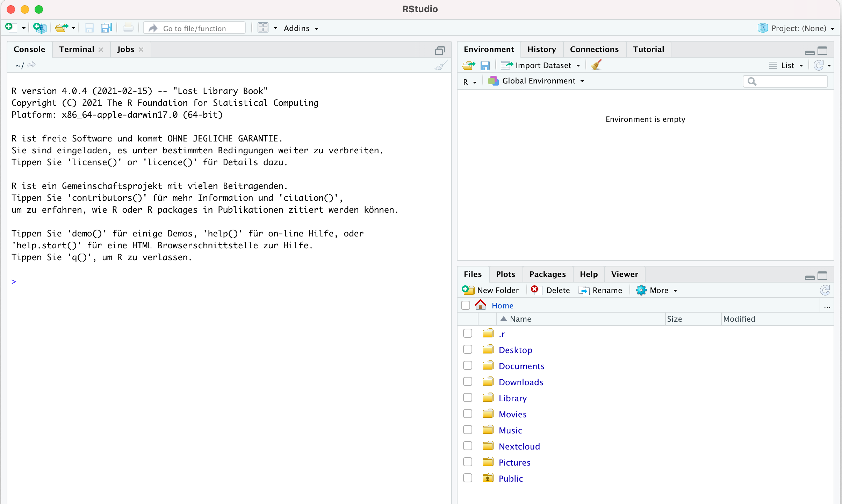The height and width of the screenshot is (504, 842).
Task: Minimize the Files pane
Action: coord(809,277)
